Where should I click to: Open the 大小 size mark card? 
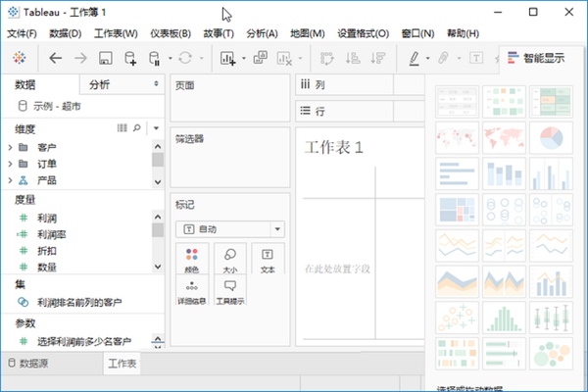(x=229, y=260)
